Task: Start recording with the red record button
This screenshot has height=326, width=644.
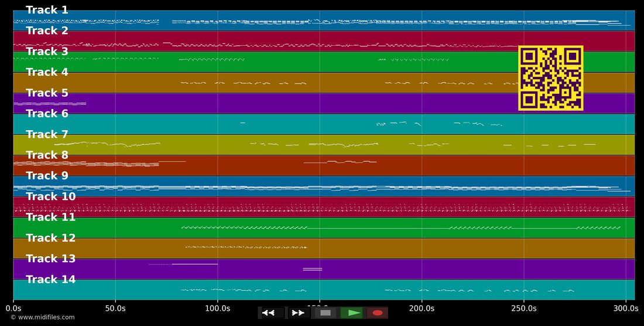Action: click(378, 313)
